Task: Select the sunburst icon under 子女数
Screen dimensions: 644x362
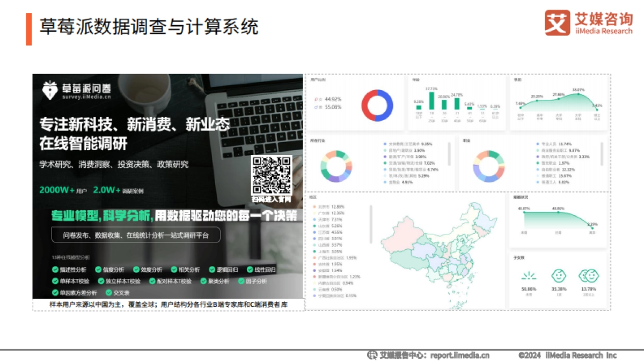Action: point(529,276)
